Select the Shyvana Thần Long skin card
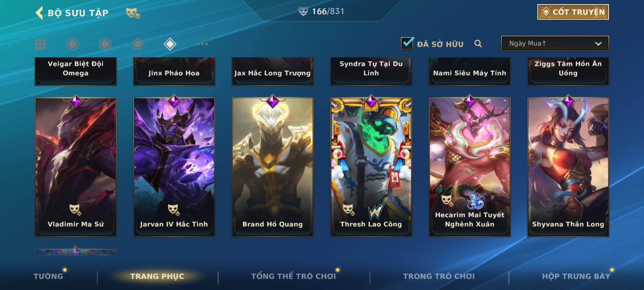This screenshot has height=290, width=644. pos(568,167)
